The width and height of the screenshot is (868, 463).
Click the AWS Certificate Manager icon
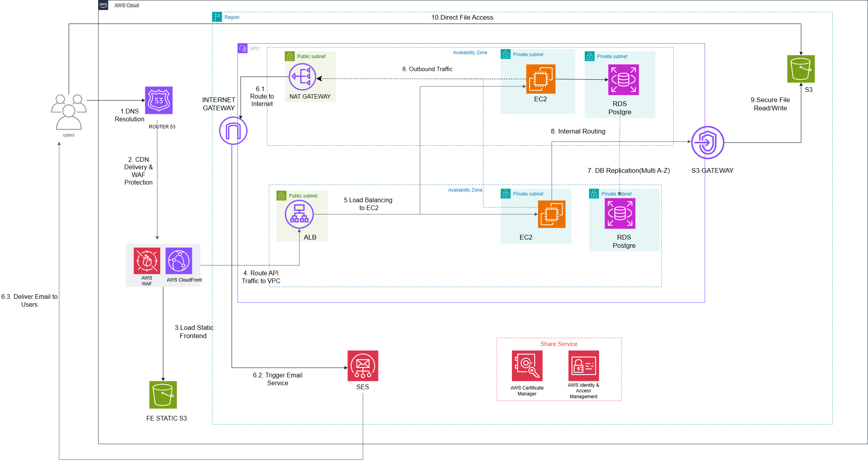point(527,366)
